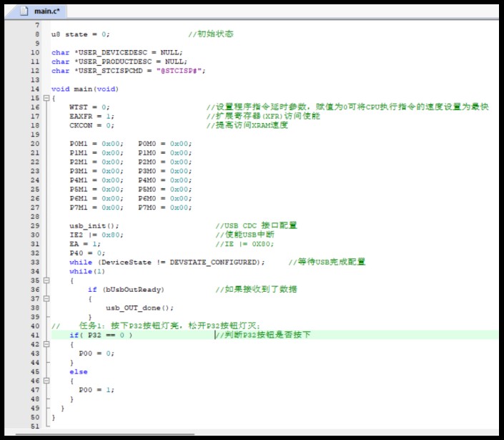This screenshot has height=440, width=504.
Task: Click the '//IE |= 0X80;' comment
Action: click(244, 244)
